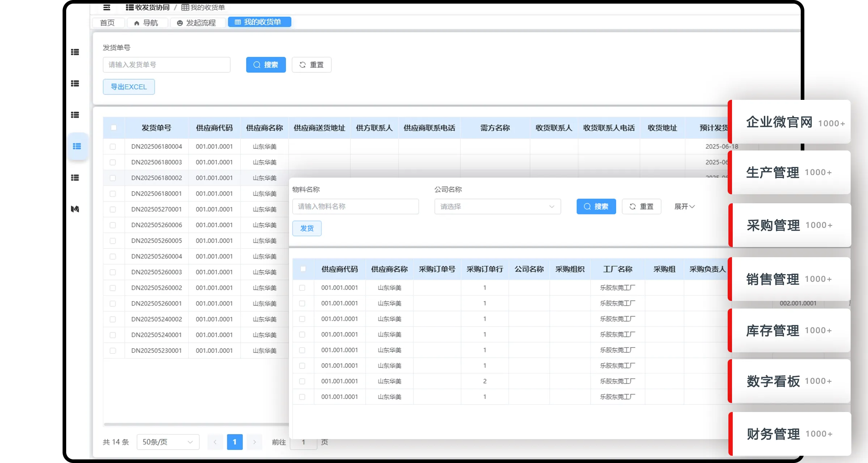Click the highlighted blue sidebar list icon
This screenshot has height=463, width=868.
pyautogui.click(x=77, y=146)
